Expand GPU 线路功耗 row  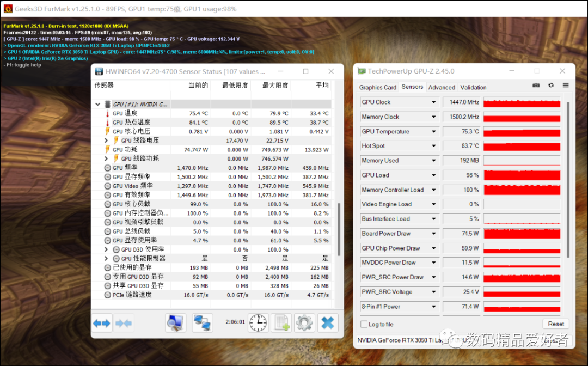click(x=106, y=158)
